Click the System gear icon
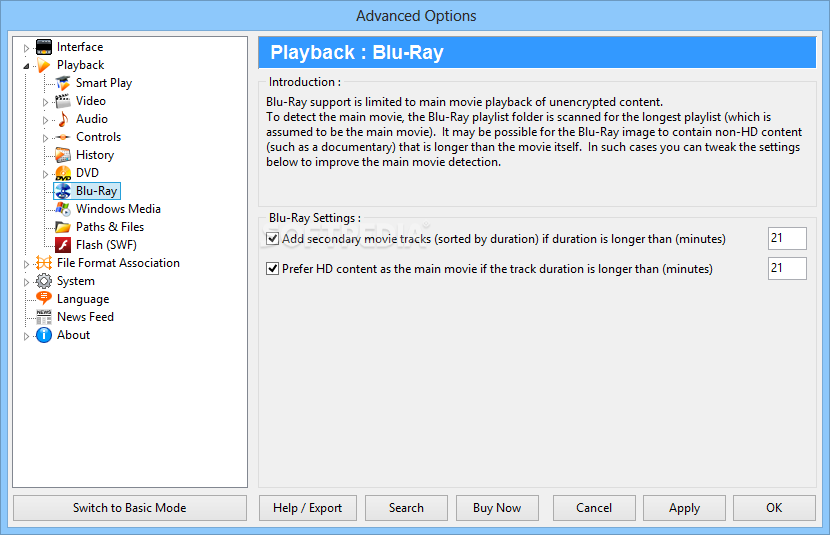 click(44, 281)
